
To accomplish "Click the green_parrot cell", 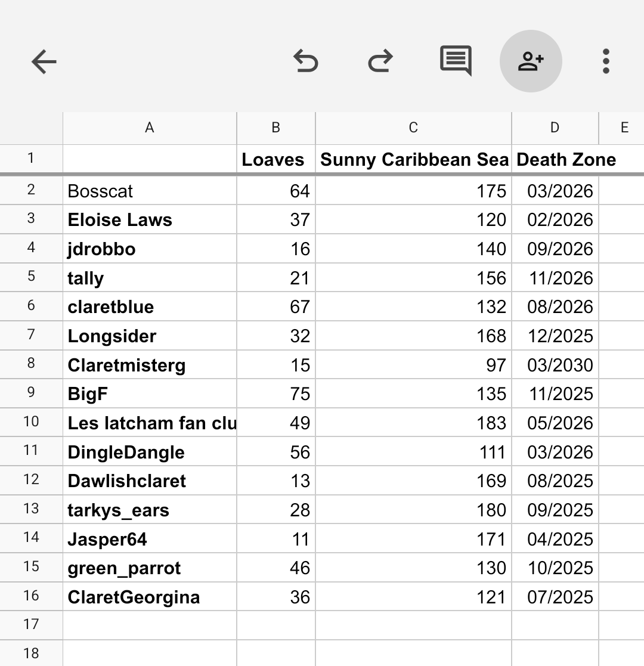I will 149,568.
